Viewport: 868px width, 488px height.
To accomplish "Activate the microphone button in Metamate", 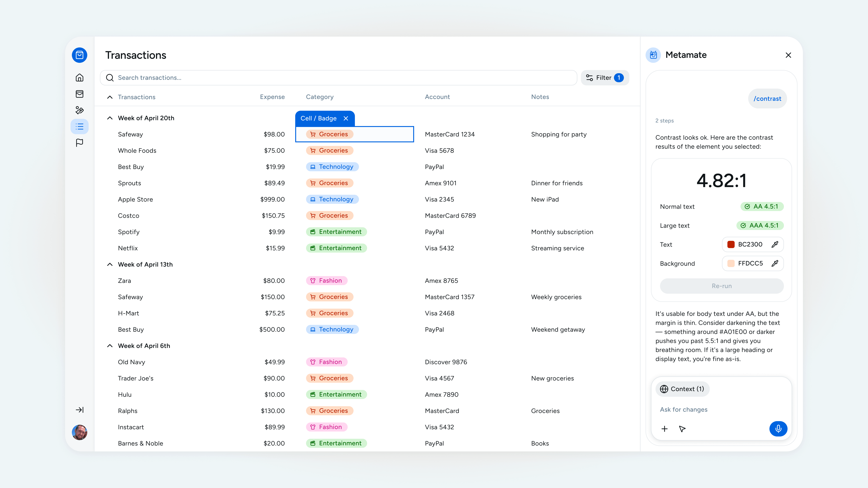I will point(778,429).
